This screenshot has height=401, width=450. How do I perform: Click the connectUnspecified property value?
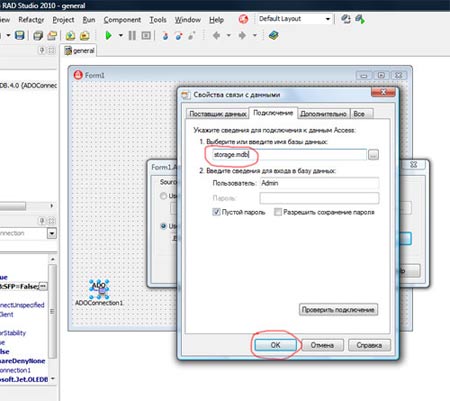[22, 305]
